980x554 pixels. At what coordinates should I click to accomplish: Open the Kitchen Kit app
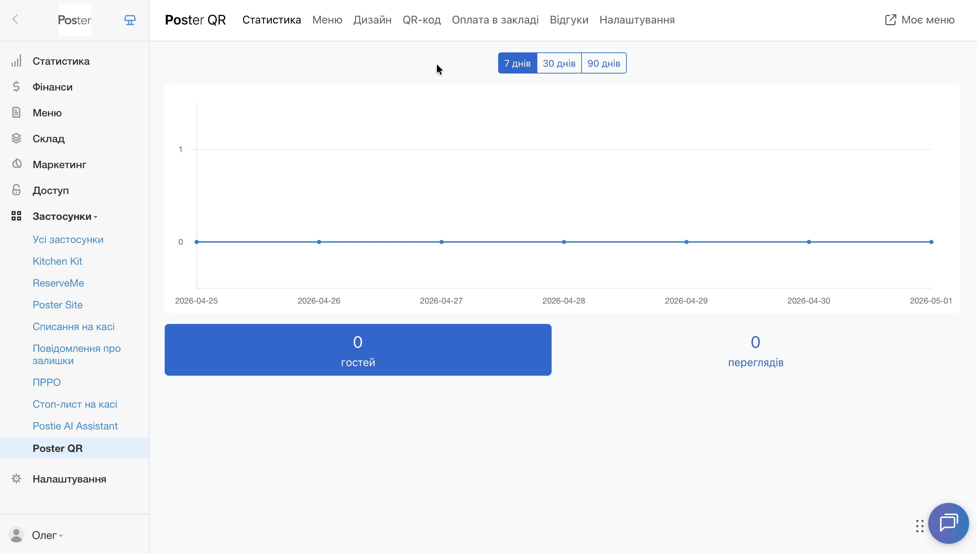[58, 261]
